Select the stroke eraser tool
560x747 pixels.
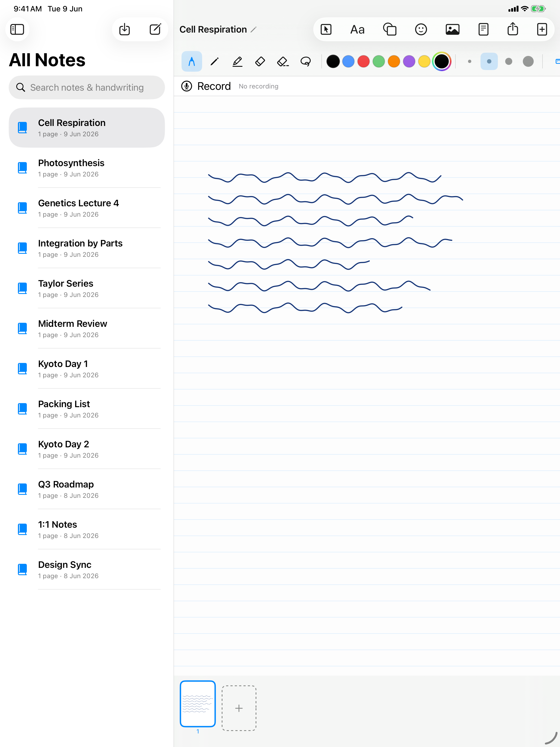pyautogui.click(x=283, y=61)
